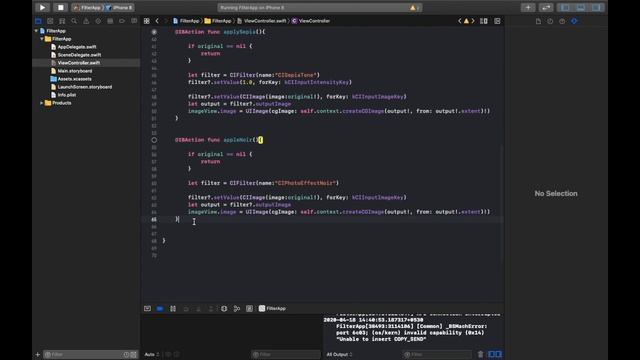This screenshot has width=640, height=360.
Task: Open the Auto variables scope dropdown
Action: [x=151, y=354]
